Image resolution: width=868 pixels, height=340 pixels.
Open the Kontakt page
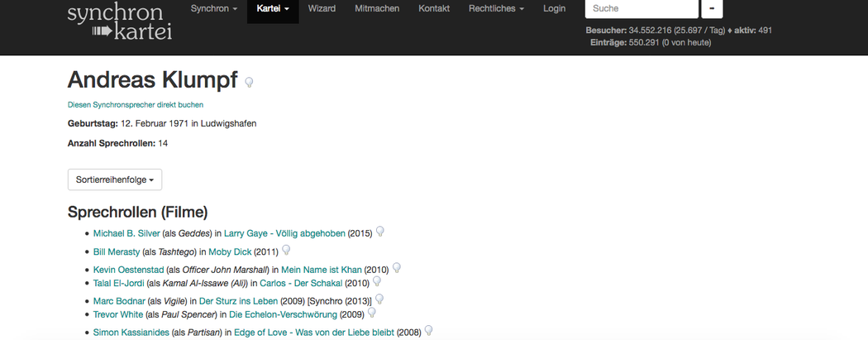(x=434, y=9)
